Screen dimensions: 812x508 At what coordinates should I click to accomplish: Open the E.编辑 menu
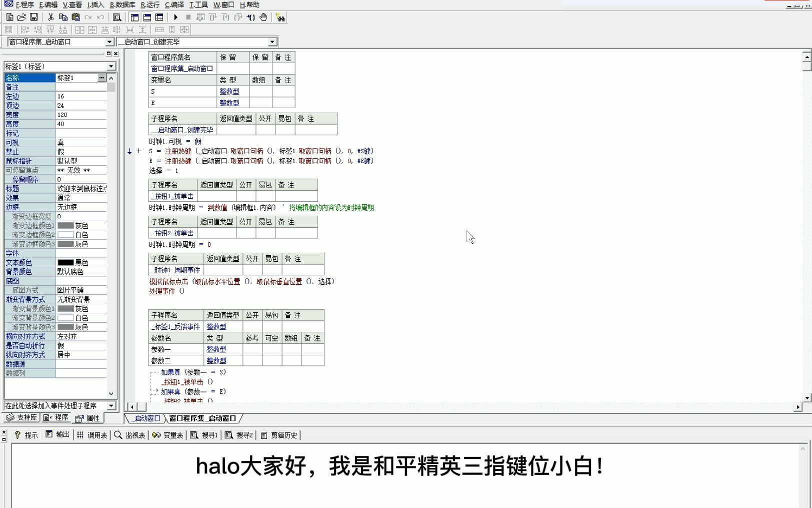click(x=48, y=5)
